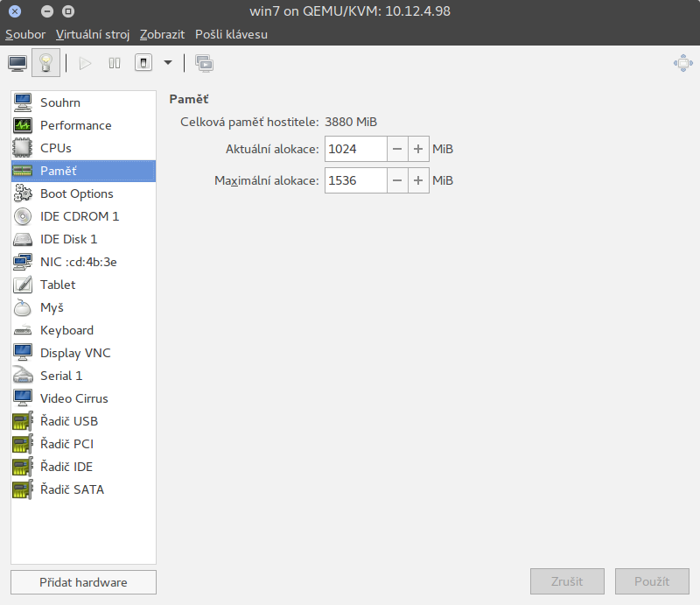Increase Aktuální alokace with plus button
Image resolution: width=700 pixels, height=605 pixels.
418,149
